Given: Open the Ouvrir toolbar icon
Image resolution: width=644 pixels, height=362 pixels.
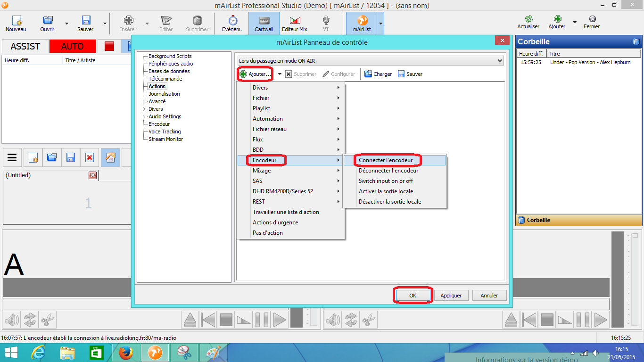Looking at the screenshot, I should pyautogui.click(x=48, y=20).
